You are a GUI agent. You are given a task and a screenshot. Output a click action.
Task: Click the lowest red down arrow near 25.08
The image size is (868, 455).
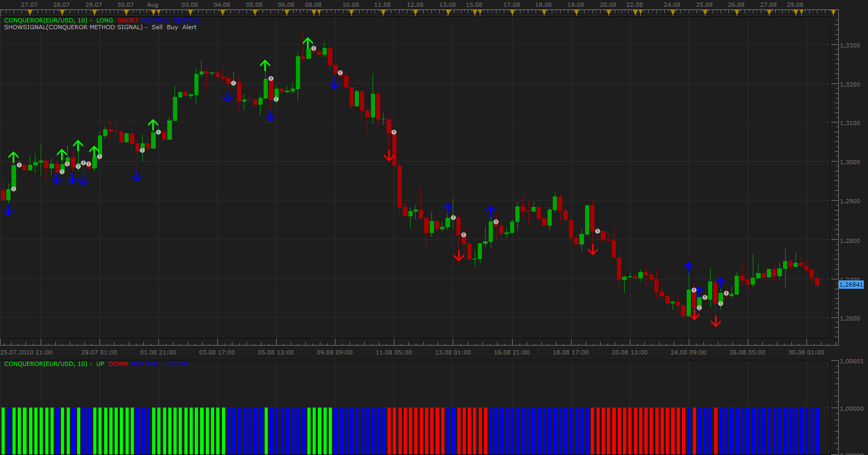[x=716, y=322]
